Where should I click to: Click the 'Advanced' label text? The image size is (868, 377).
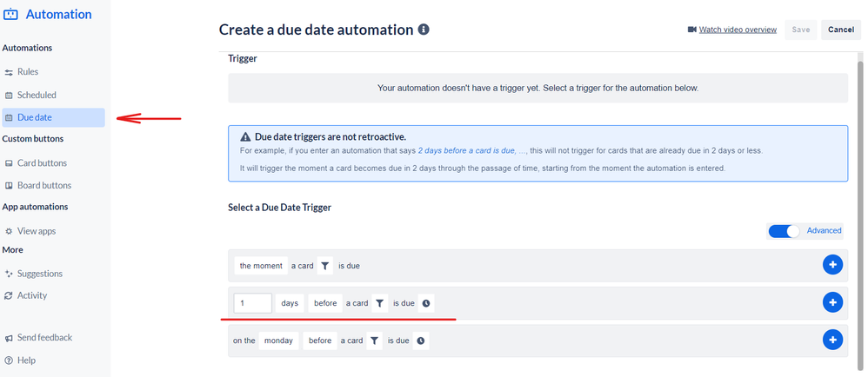[x=824, y=230]
